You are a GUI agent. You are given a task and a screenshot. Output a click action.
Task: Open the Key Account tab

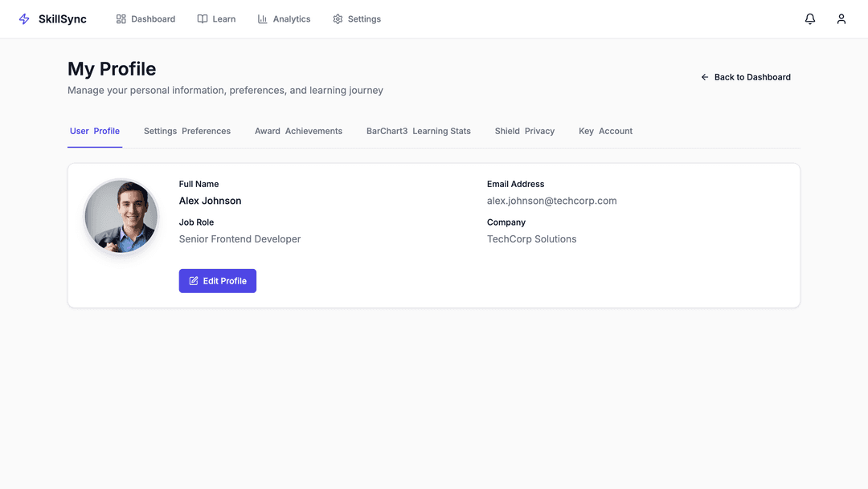pyautogui.click(x=605, y=131)
